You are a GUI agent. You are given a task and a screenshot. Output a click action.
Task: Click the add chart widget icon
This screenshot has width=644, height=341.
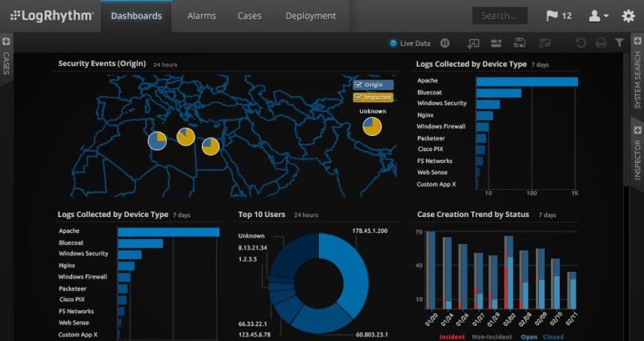coord(473,43)
